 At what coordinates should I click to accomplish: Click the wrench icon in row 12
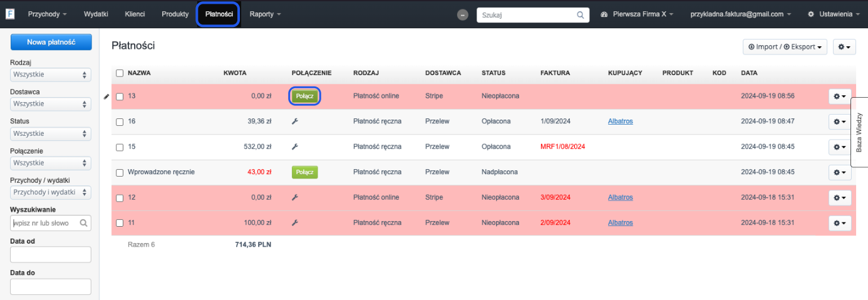[295, 197]
